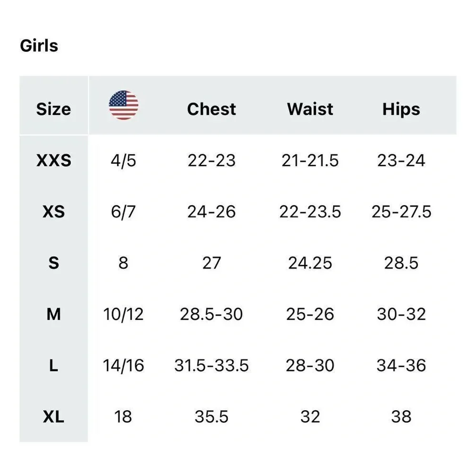Viewport: 476px width, 476px height.
Task: Click the Hips column header
Action: [401, 109]
